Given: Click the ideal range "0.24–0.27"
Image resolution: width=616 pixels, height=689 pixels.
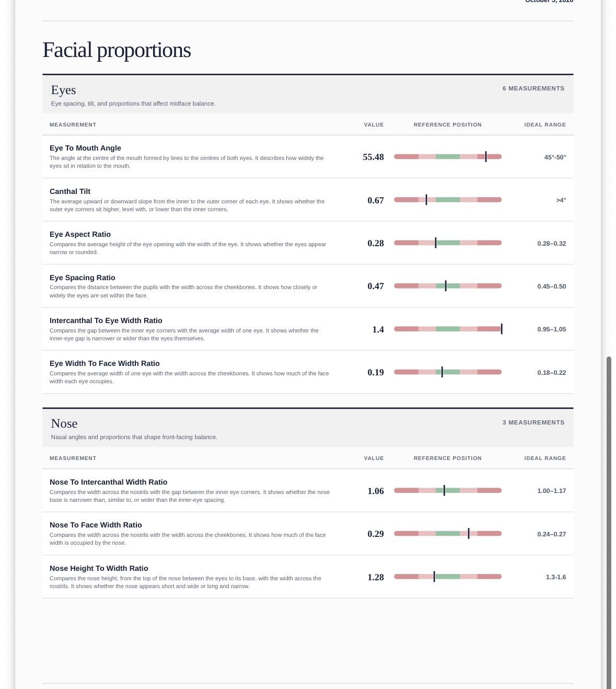Looking at the screenshot, I should (552, 534).
